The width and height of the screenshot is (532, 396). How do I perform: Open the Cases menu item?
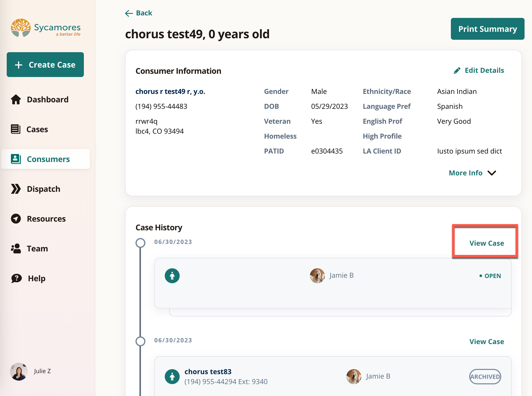tap(45, 129)
